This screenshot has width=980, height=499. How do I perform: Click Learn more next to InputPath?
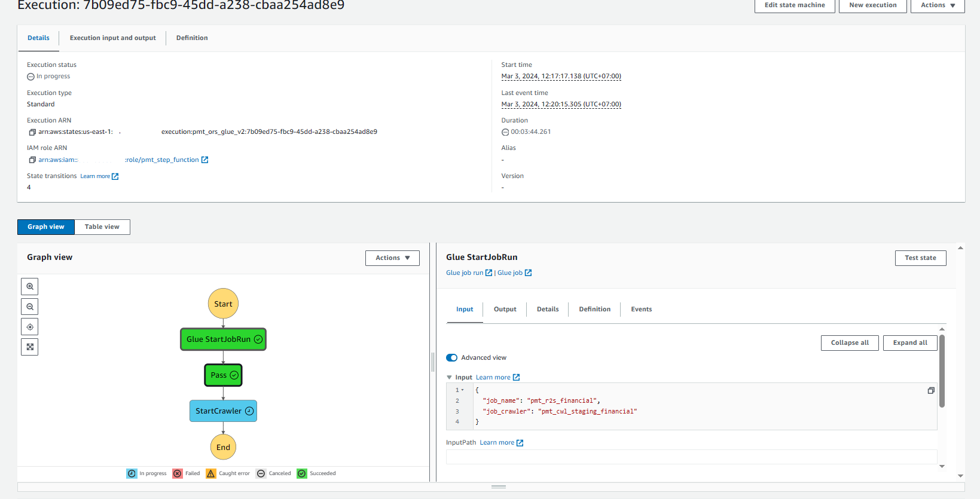pos(497,443)
